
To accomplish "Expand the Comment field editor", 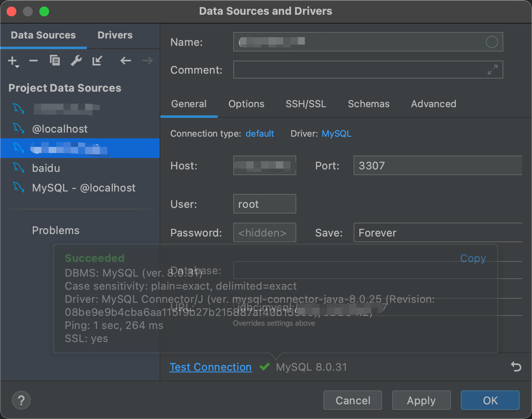I will pyautogui.click(x=494, y=70).
